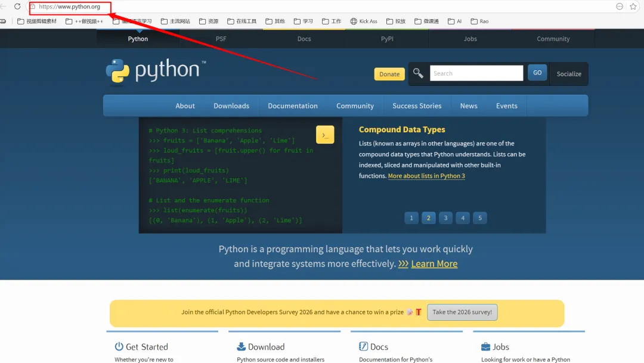Open the Kick Ass bookmark
Viewport: 644px width, 363px height.
364,21
